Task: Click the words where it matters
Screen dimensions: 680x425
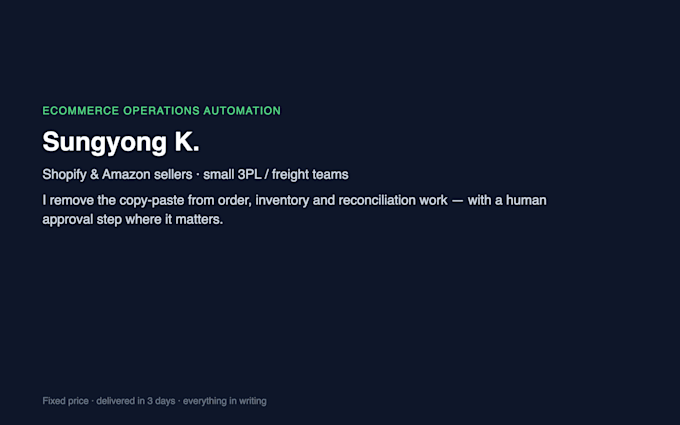Action: coord(174,219)
